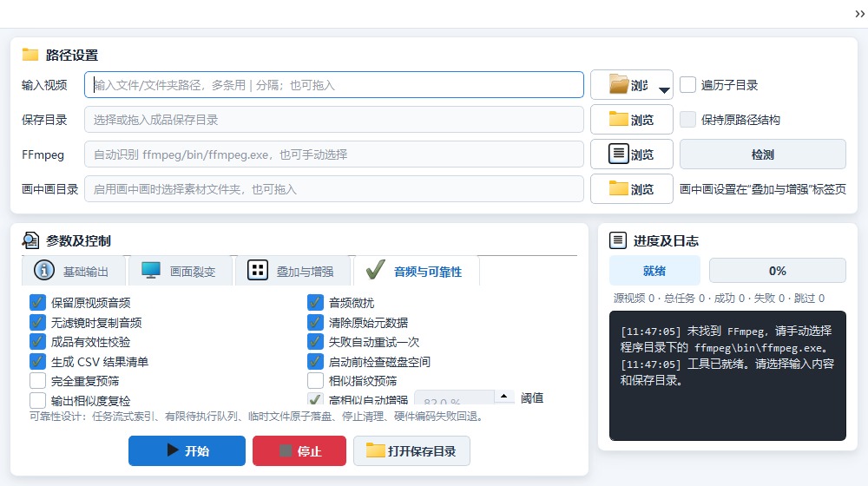
Task: Uncheck 失败自动重试一次 option
Action: pos(315,342)
